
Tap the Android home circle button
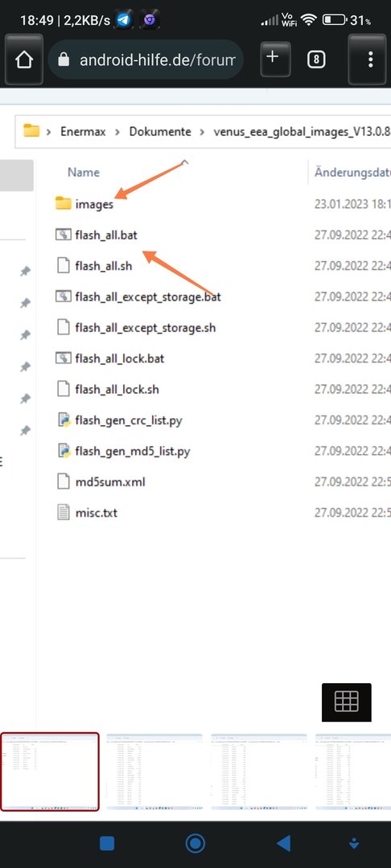[x=195, y=843]
